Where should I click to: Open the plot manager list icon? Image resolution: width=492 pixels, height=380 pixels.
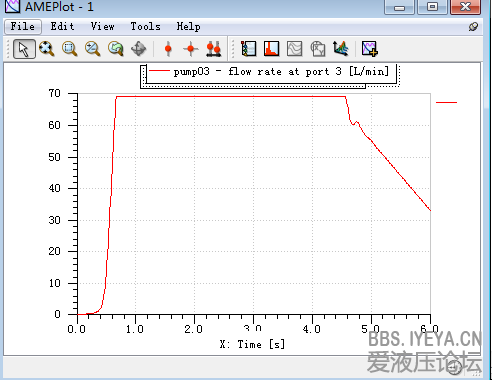coord(248,49)
